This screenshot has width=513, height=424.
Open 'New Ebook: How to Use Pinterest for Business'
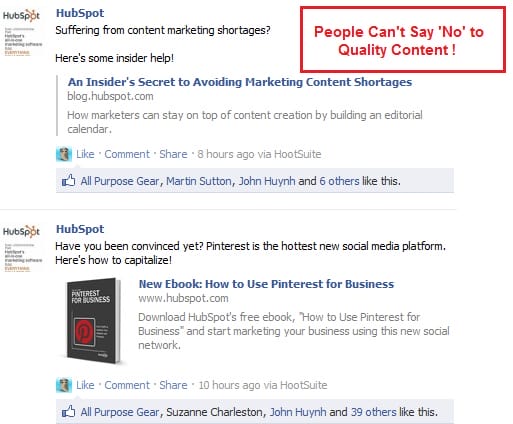tap(266, 284)
